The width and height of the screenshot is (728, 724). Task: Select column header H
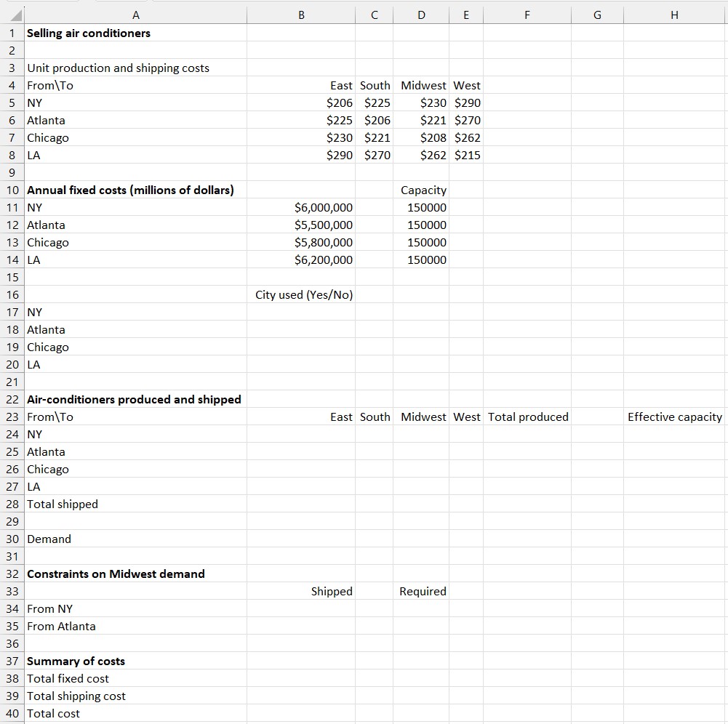[673, 15]
